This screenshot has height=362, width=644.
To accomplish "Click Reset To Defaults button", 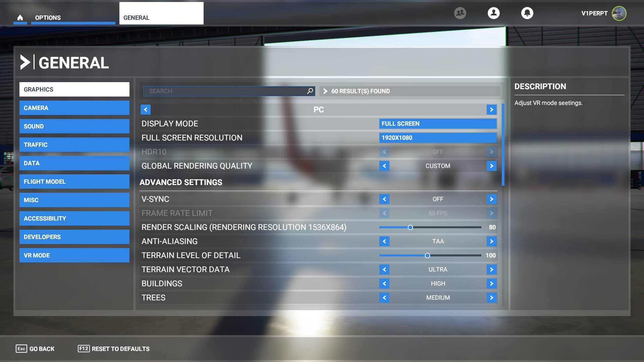I will point(114,349).
